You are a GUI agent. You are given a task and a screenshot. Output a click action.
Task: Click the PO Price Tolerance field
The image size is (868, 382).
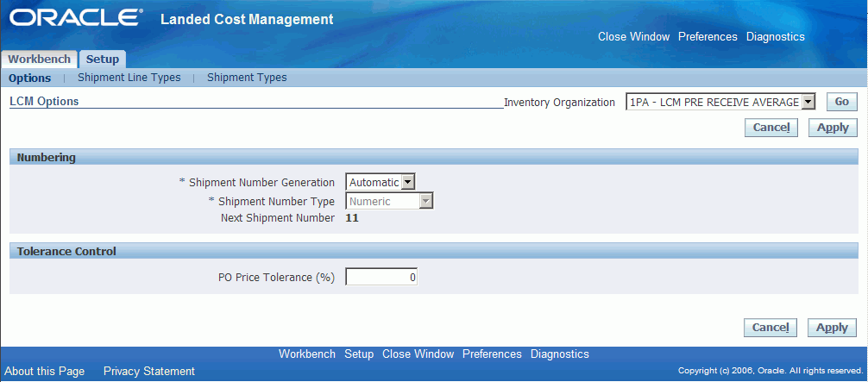[381, 278]
